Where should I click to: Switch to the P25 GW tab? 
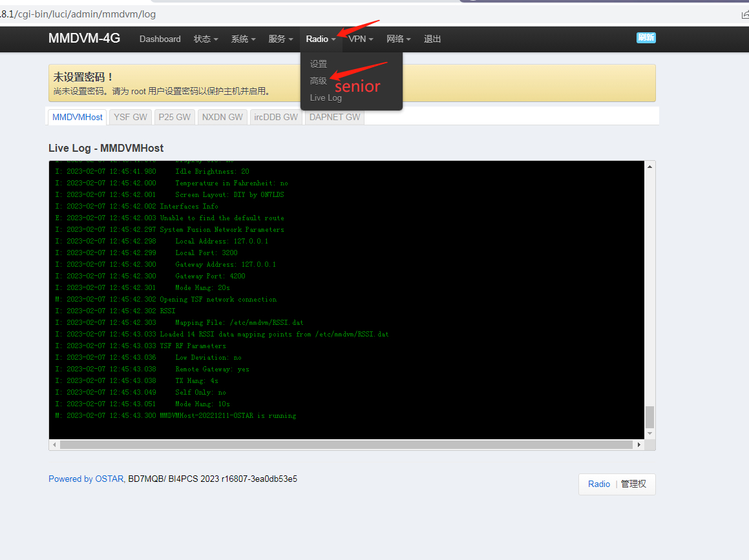174,117
